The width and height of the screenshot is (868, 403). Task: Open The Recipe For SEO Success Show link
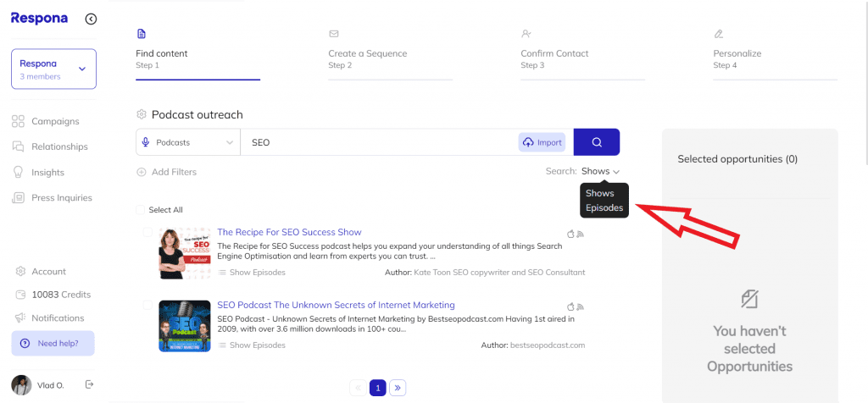[290, 232]
